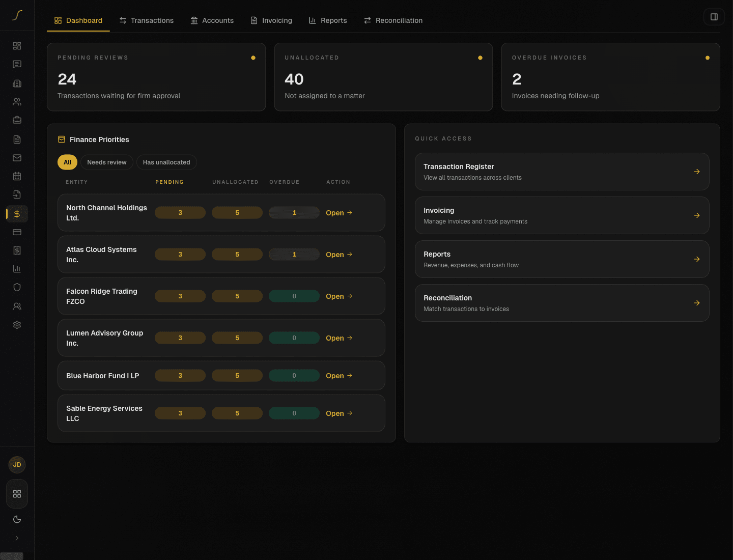Click Open for Falcon Ridge Trading FZCO
This screenshot has width=733, height=560.
[x=339, y=296]
